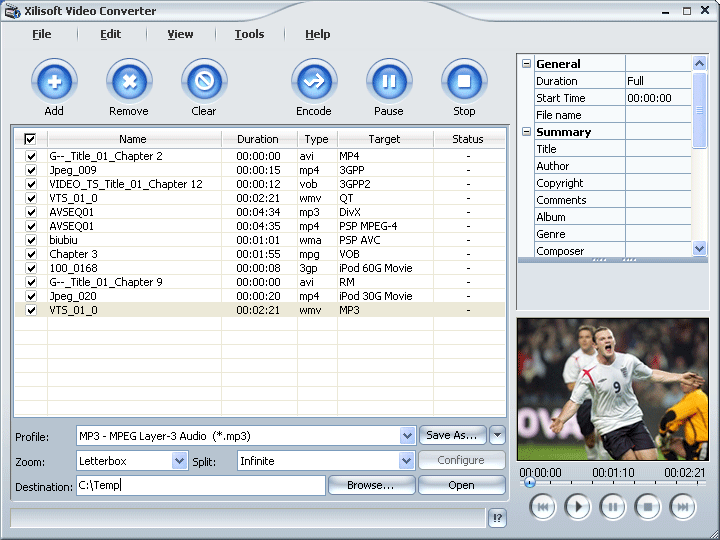Expand the Zoom Letterbox dropdown
This screenshot has height=540, width=720.
pos(179,461)
